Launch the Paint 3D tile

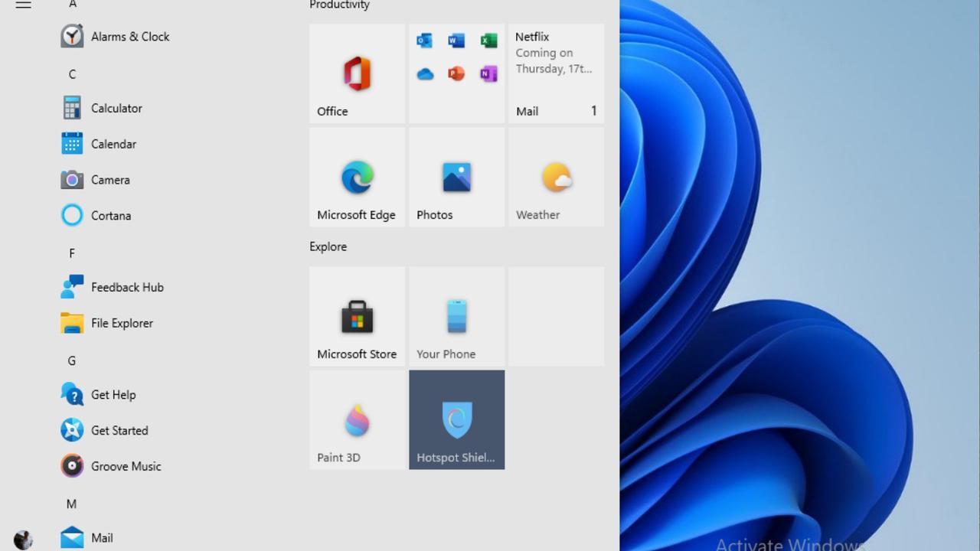coord(358,419)
